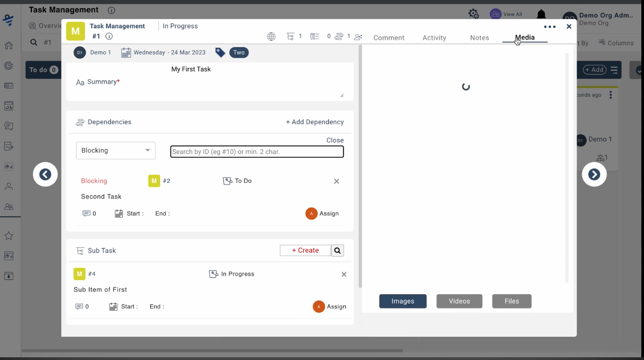Viewport: 644px width, 360px height.
Task: Change status of #2 from To Do
Action: point(238,181)
